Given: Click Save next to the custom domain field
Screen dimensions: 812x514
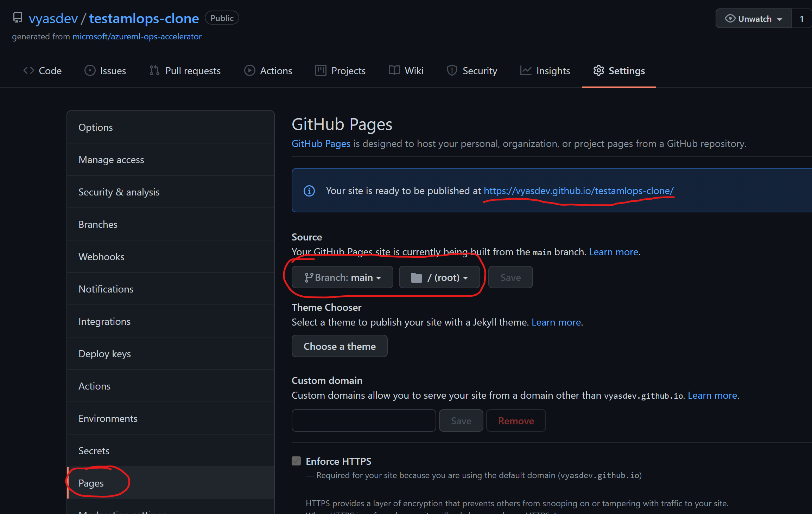Looking at the screenshot, I should 461,421.
